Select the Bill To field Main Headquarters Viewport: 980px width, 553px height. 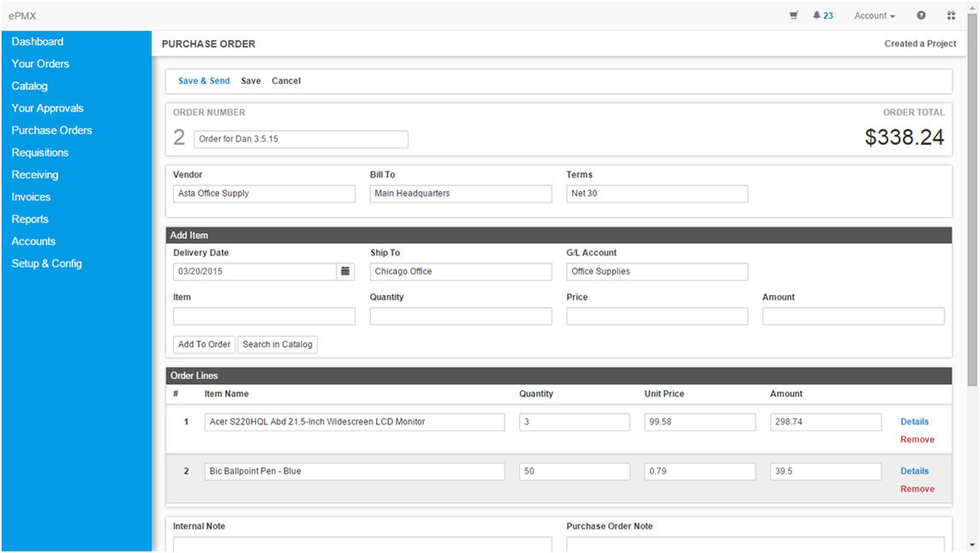(x=461, y=194)
